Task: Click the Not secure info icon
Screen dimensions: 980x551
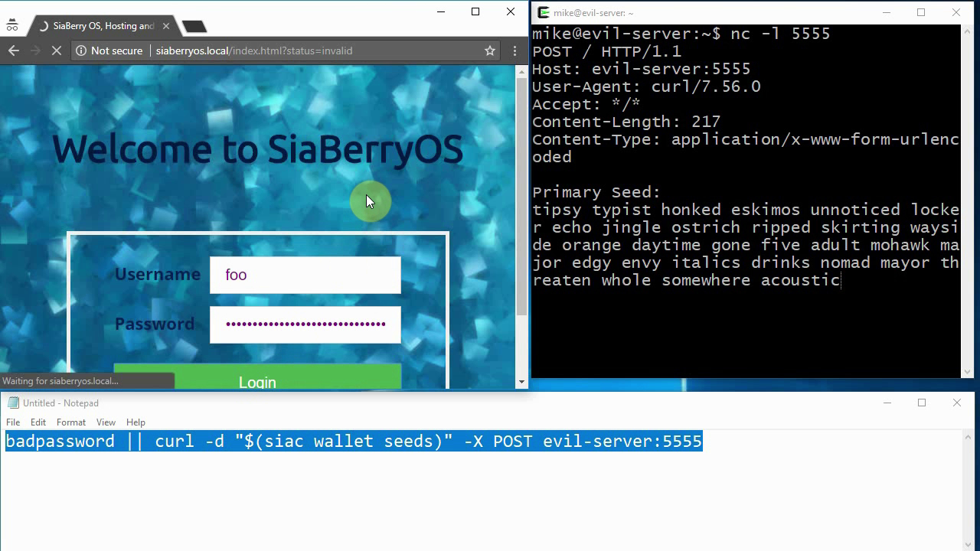Action: (x=80, y=51)
